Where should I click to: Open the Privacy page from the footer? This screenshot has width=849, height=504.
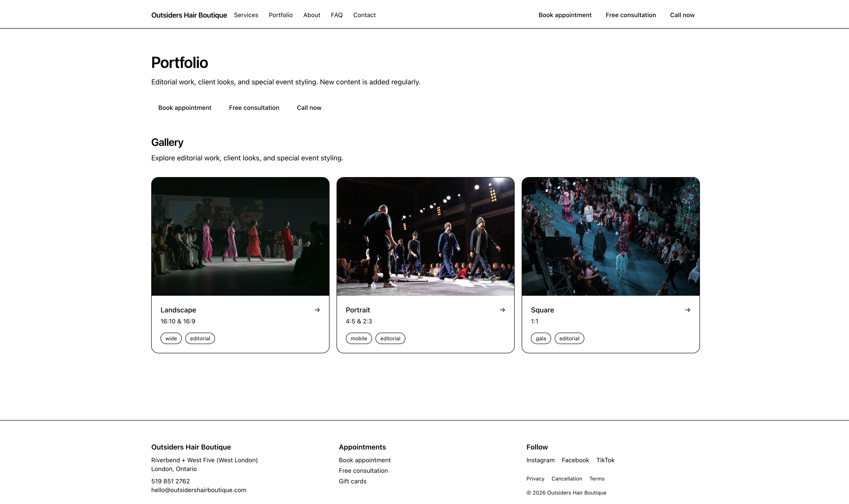click(535, 479)
